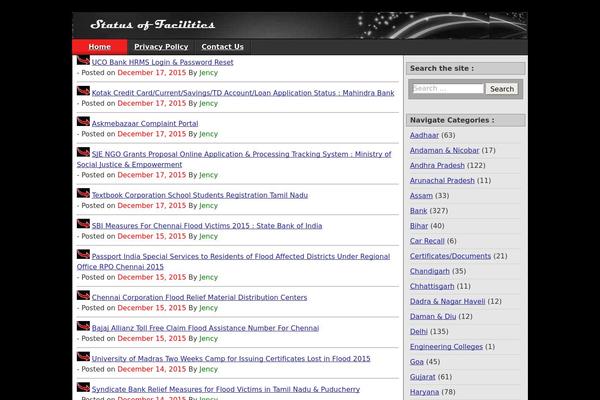Click the icon beside Syndicate Bank Relief post
The image size is (600, 400).
[x=83, y=387]
